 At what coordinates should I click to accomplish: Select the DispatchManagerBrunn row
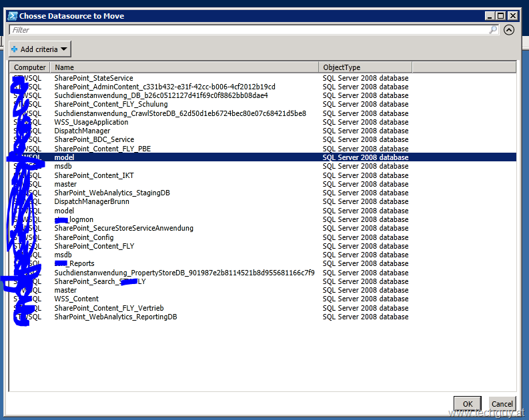click(x=91, y=201)
